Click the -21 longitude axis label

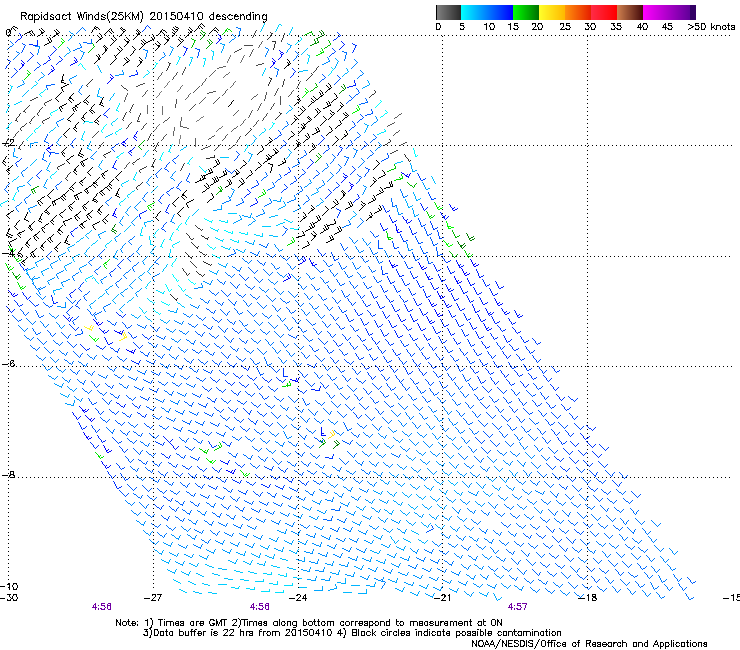[x=442, y=598]
